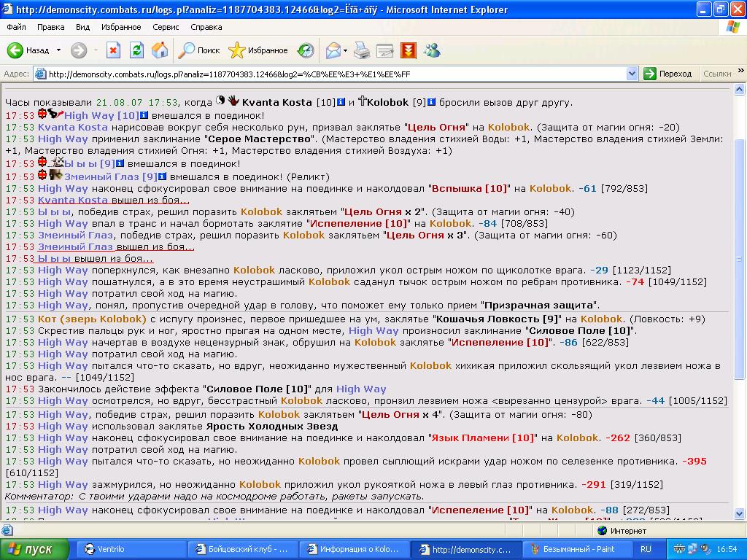Click the Back (Назад) arrow button
This screenshot has height=560, width=747.
[16, 50]
